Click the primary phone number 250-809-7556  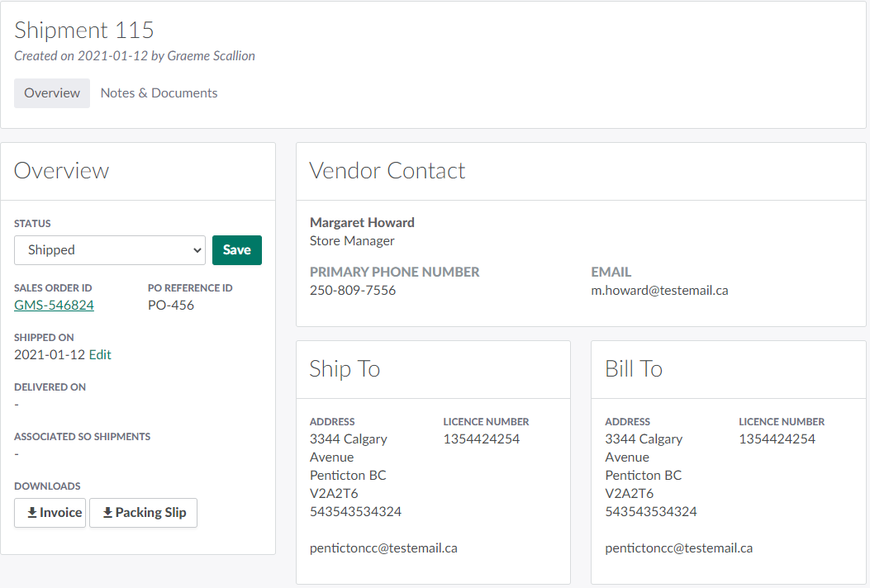[353, 291]
